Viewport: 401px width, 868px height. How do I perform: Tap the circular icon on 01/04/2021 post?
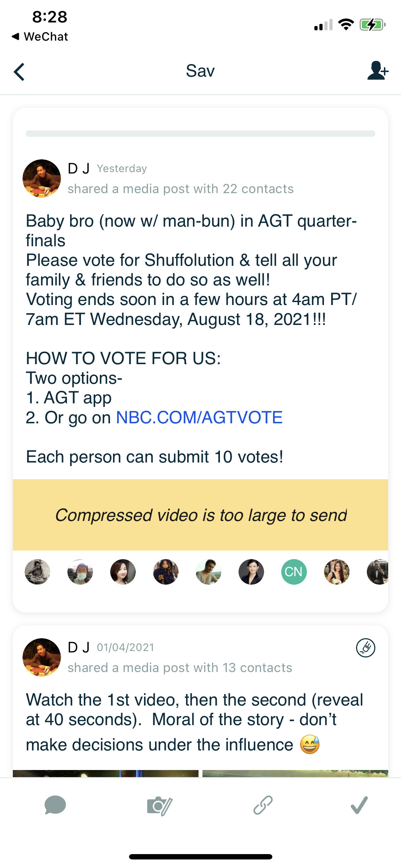click(365, 648)
